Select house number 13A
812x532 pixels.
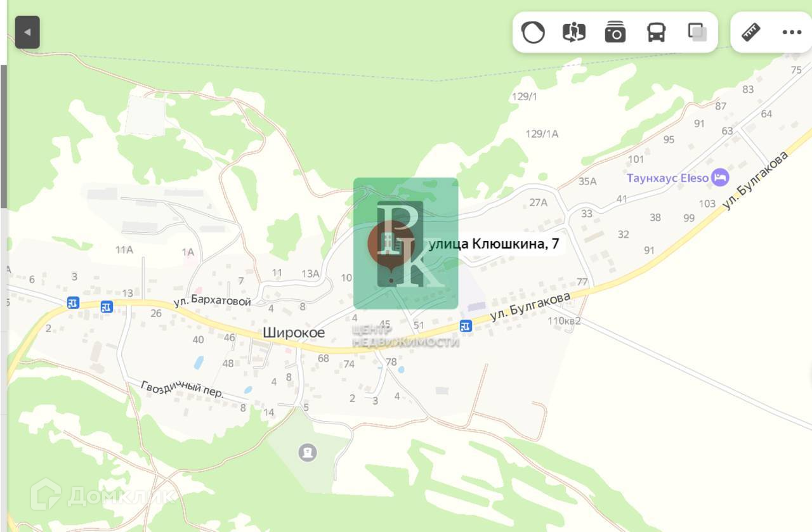tap(310, 274)
